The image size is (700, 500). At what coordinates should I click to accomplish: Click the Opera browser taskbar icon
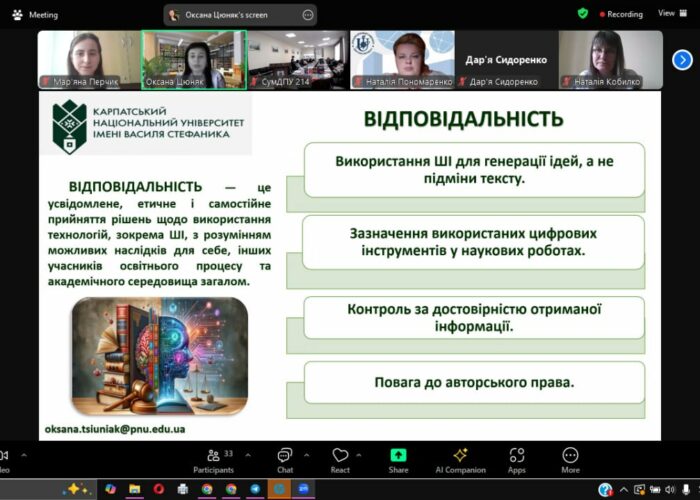click(x=158, y=489)
